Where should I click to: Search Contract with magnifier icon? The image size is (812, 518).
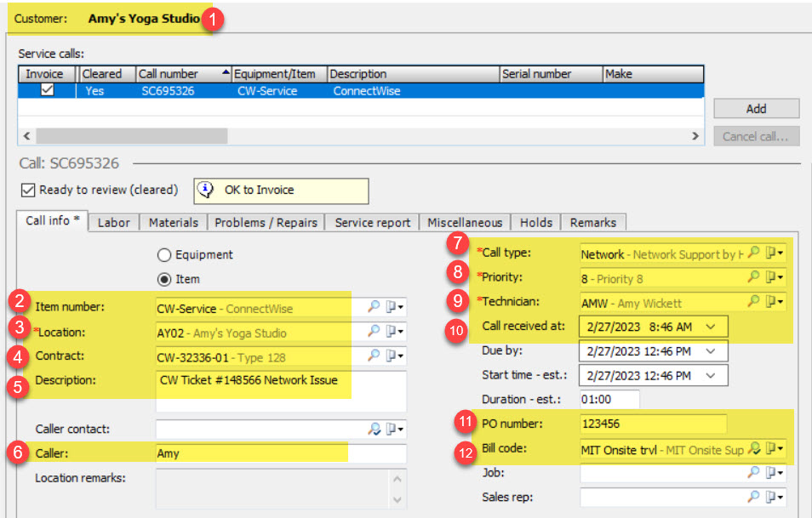pyautogui.click(x=374, y=355)
